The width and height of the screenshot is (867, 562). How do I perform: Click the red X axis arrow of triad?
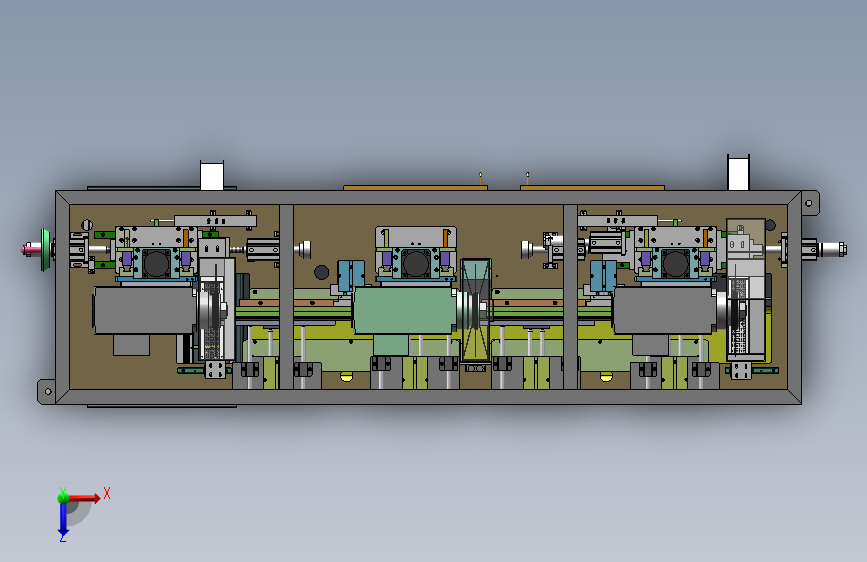[84, 498]
